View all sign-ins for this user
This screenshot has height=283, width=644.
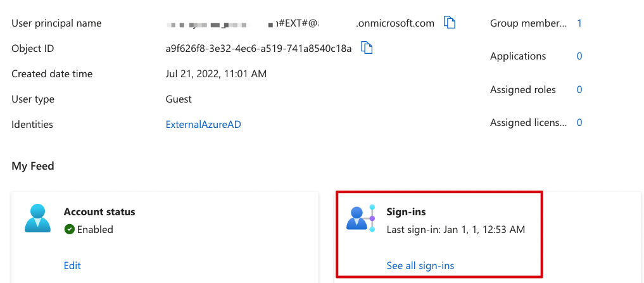pyautogui.click(x=420, y=266)
